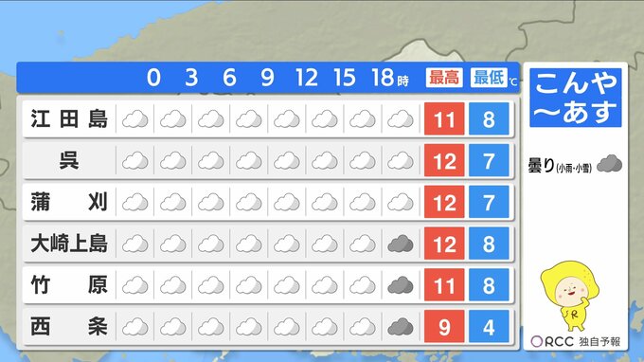This screenshot has width=644, height=362.
Task: Click the 呉 low temperature 7 box
Action: (x=489, y=161)
